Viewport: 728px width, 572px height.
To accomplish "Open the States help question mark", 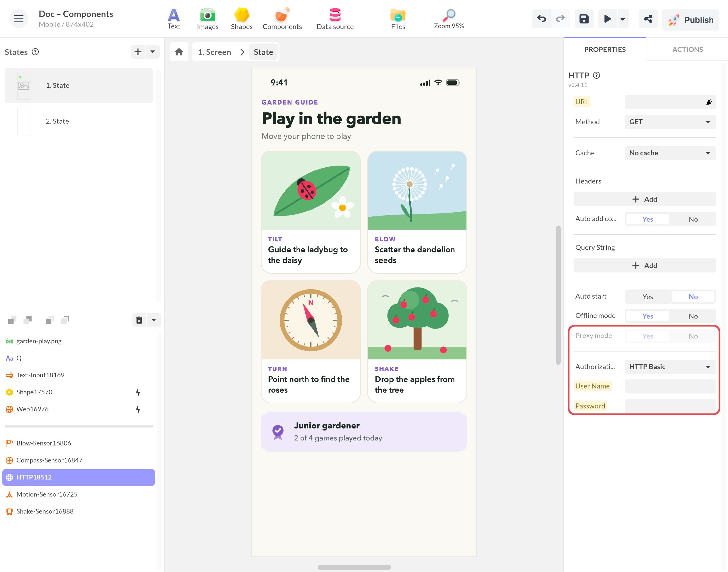I will click(x=35, y=52).
